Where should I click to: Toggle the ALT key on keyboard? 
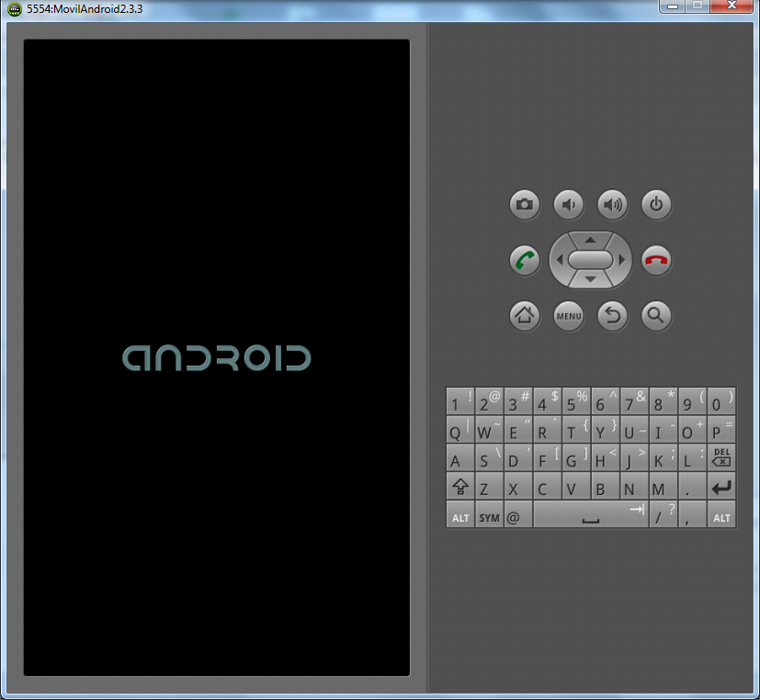459,515
